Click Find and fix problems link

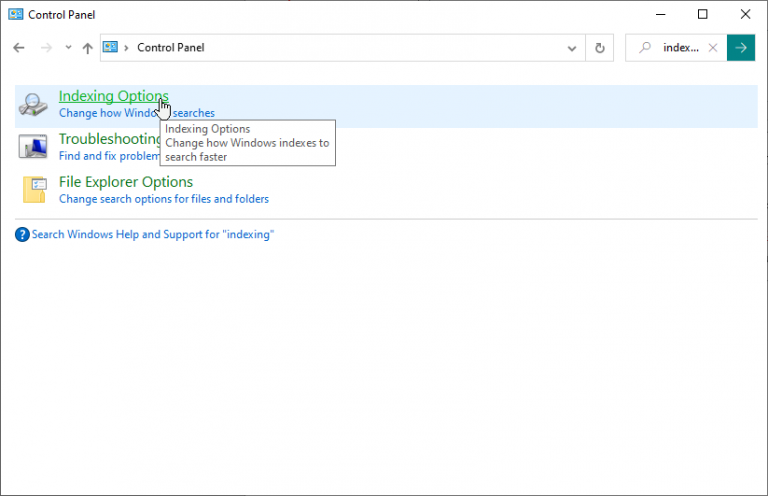coord(109,156)
